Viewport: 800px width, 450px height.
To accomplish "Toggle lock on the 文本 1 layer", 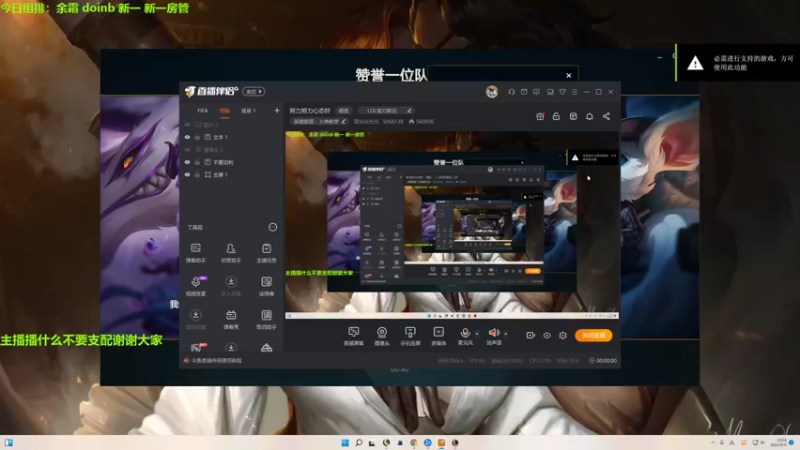I will point(197,137).
